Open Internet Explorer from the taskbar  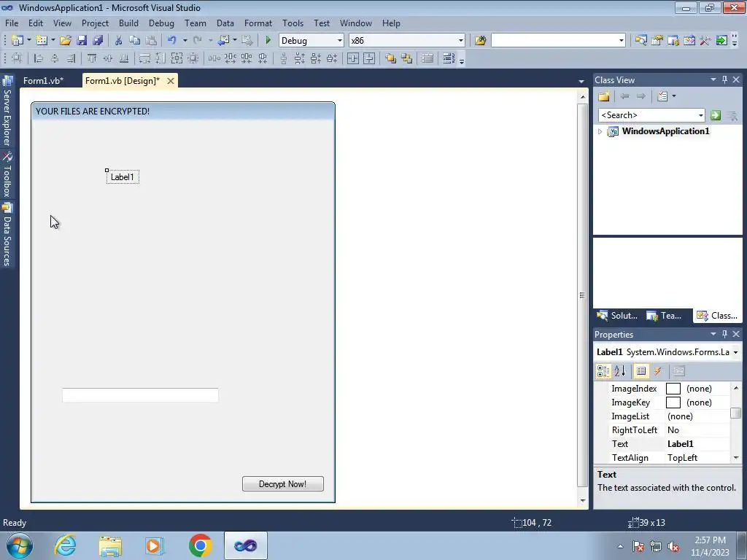(x=65, y=545)
